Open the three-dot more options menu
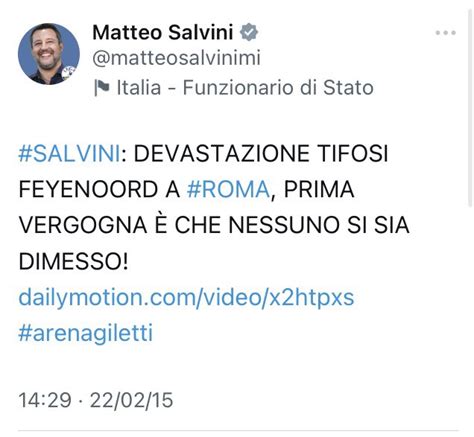 tap(445, 33)
